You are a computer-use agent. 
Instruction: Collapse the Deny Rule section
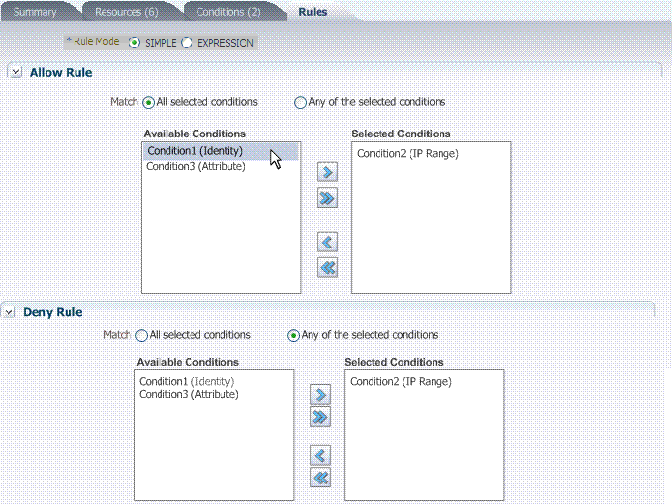tap(9, 312)
